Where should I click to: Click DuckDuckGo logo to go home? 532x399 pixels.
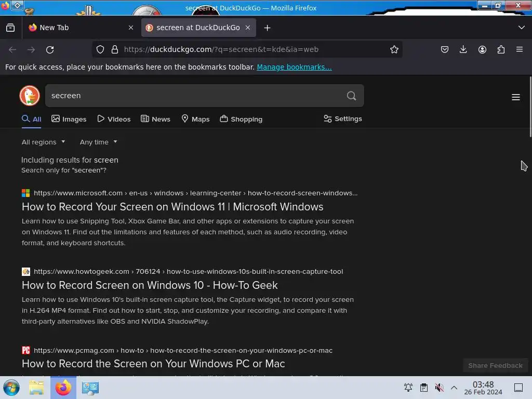[30, 96]
